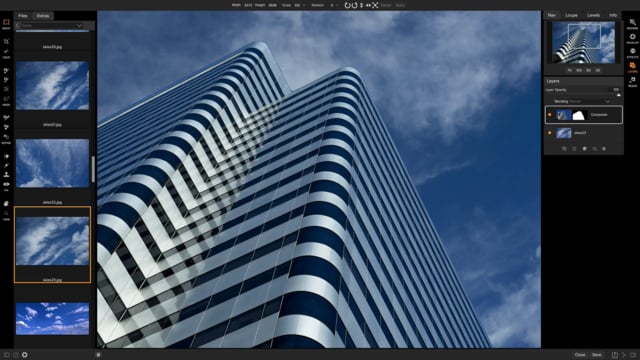Click the navigator preview image
Screen dimensions: 640x360
pos(584,42)
